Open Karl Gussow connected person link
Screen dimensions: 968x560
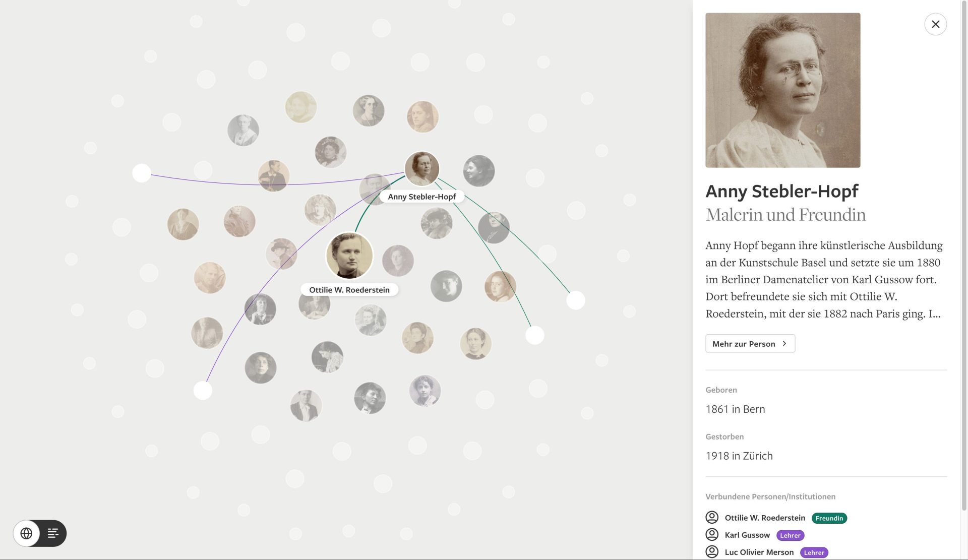coord(747,535)
